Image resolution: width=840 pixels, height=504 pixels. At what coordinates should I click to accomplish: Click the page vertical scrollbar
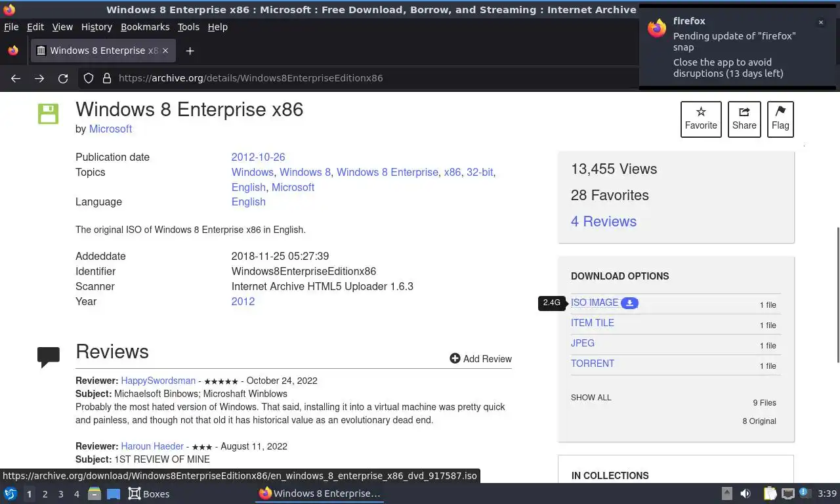(837, 295)
